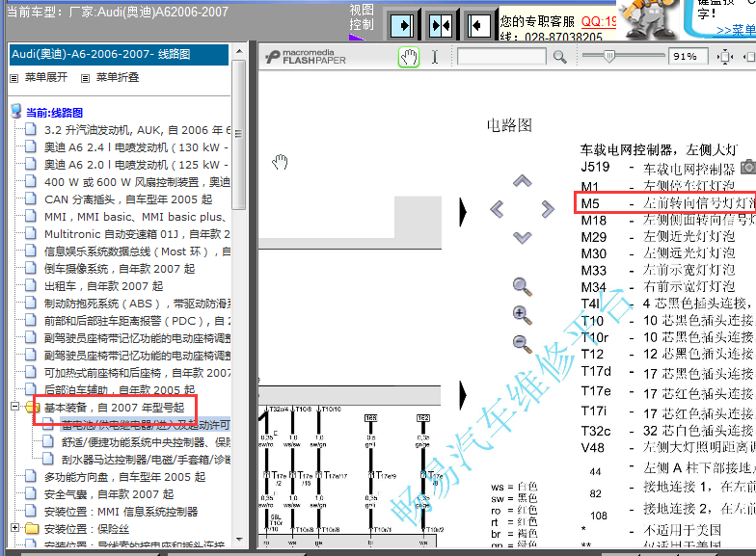Screen dimensions: 756x556
Task: Click the plain magnifier overlay icon
Action: tap(523, 287)
